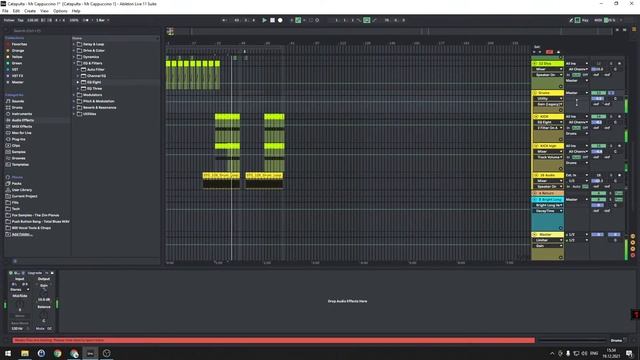The width and height of the screenshot is (640, 360).
Task: Expand the EQ Eight device
Action: pos(78,82)
